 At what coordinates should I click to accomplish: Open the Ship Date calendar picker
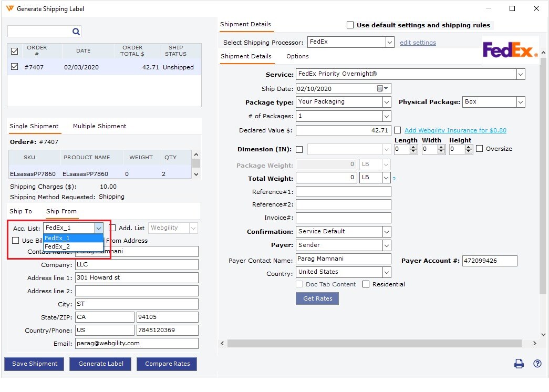tap(382, 89)
